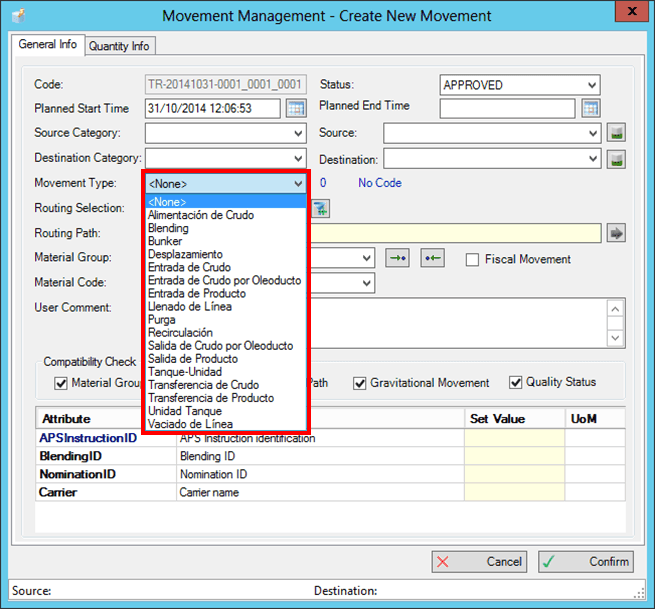The width and height of the screenshot is (655, 609).
Task: Click the green right-arrow Material Group icon
Action: click(x=398, y=259)
